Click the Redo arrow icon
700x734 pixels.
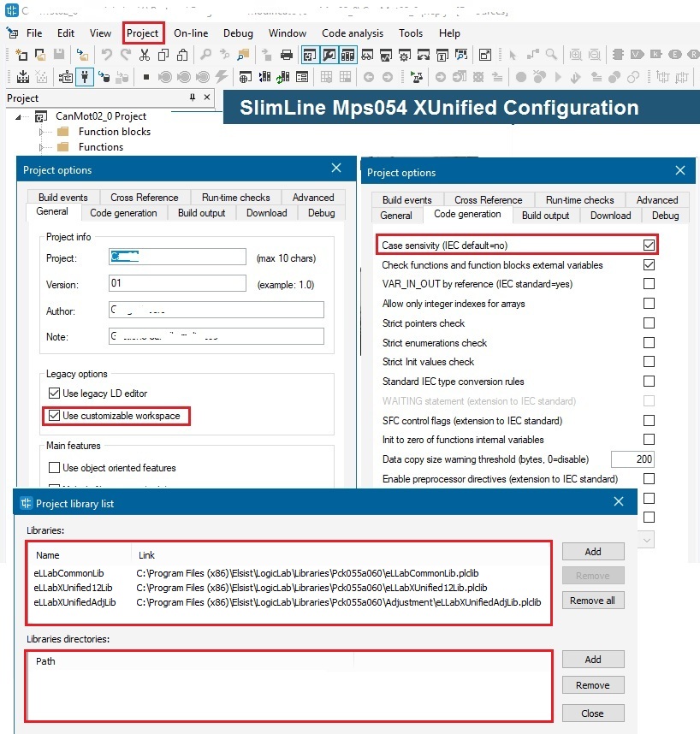point(126,56)
